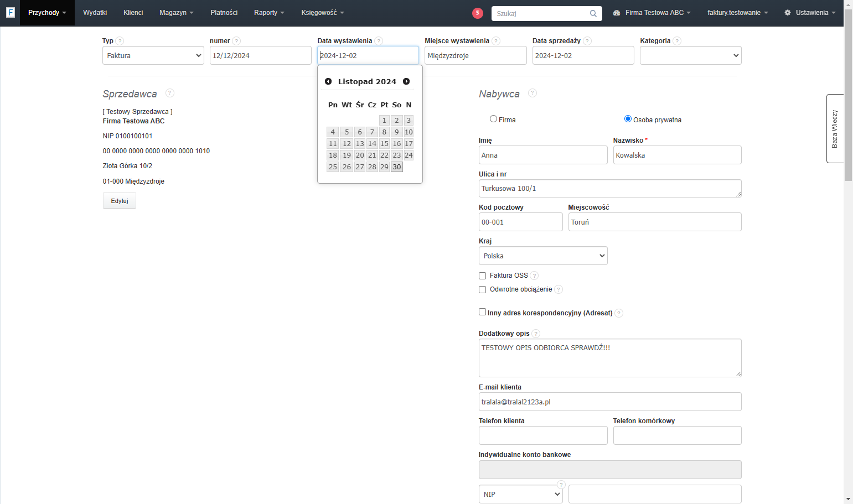The height and width of the screenshot is (504, 853).
Task: Select the Firma radio button
Action: click(493, 119)
